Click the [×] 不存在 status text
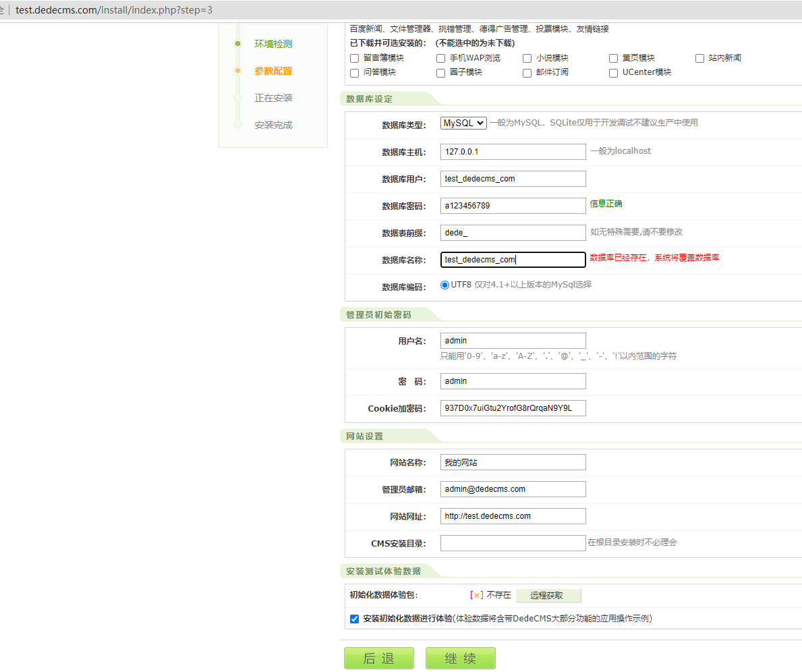The height and width of the screenshot is (672, 802). [490, 595]
